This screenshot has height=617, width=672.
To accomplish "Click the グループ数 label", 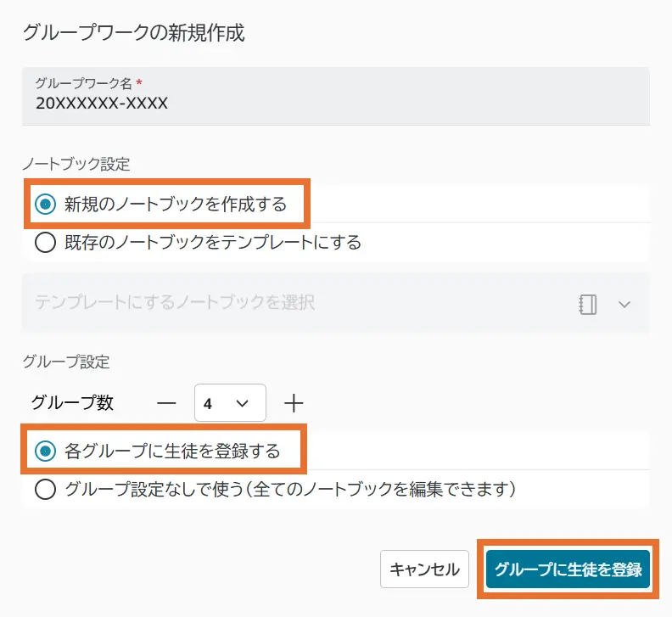I will click(72, 403).
